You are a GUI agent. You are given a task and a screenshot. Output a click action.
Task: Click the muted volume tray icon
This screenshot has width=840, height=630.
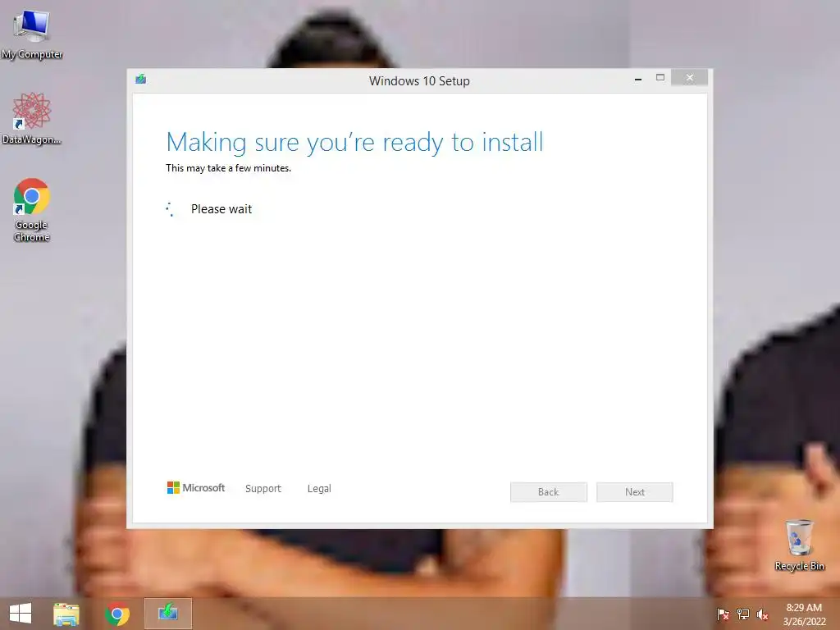point(762,614)
